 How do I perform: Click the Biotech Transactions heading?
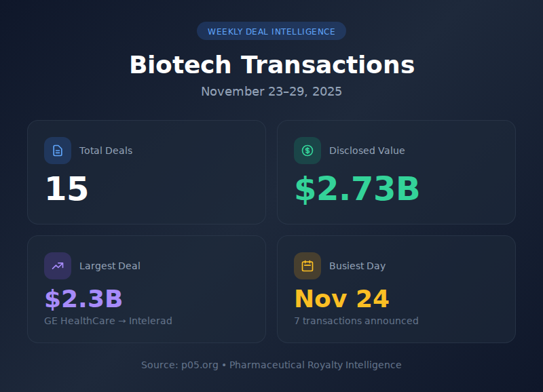coord(271,65)
